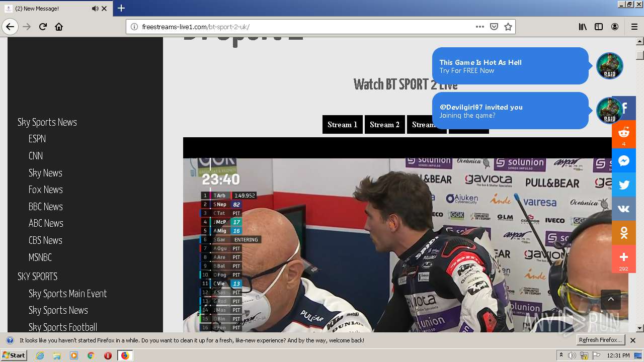Share page on Reddit
Image resolution: width=644 pixels, height=362 pixels.
coord(624,134)
